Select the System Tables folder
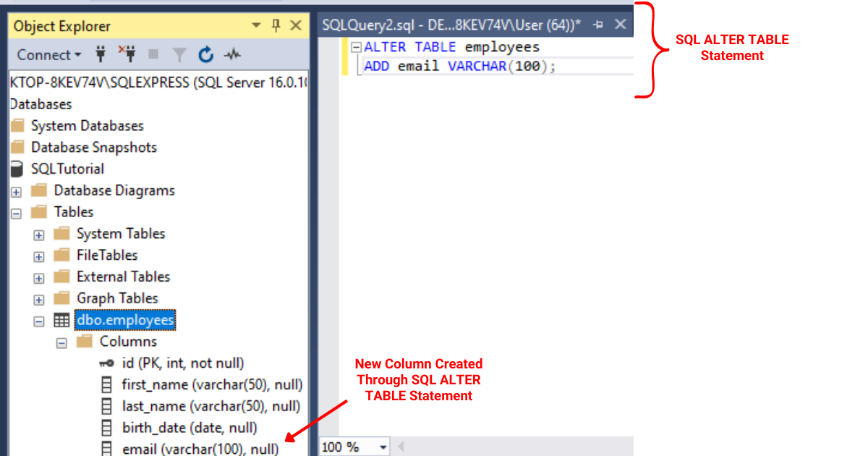This screenshot has height=456, width=868. click(x=121, y=234)
